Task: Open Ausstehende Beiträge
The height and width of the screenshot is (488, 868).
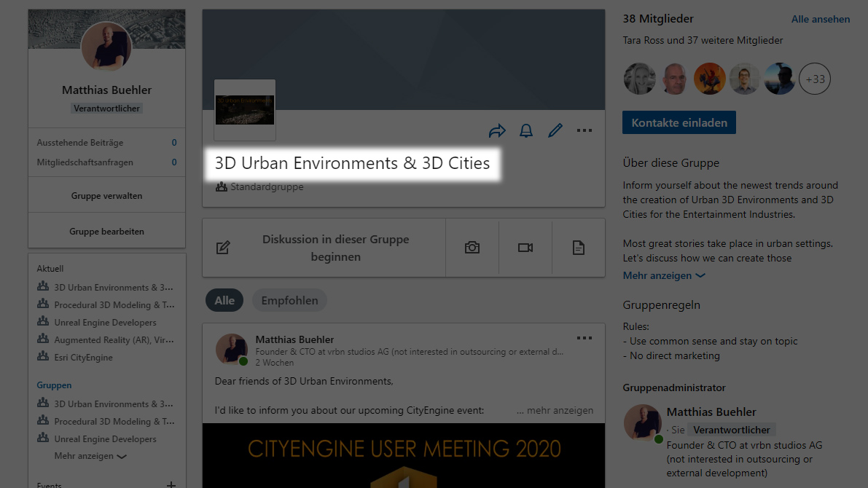Action: pos(107,142)
